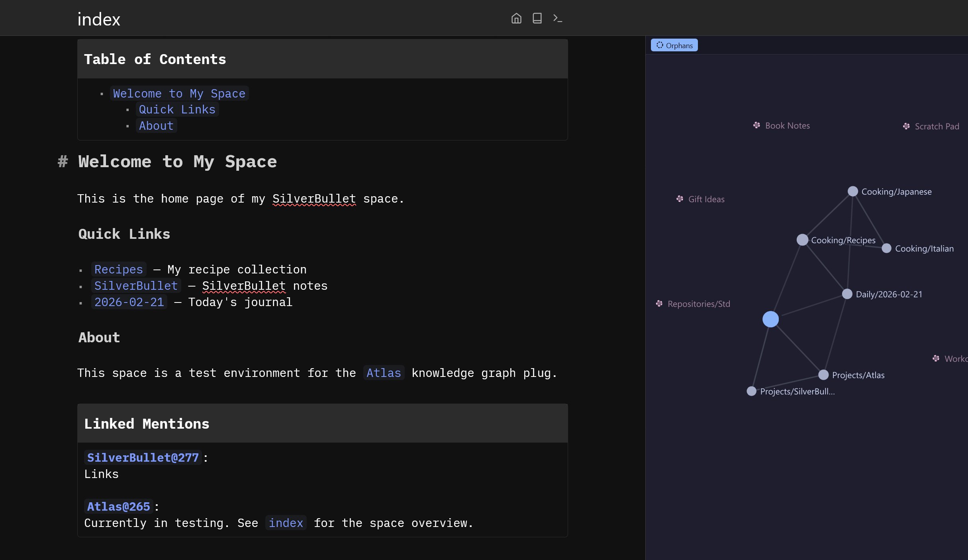968x560 pixels.
Task: Open the Atlas@265 linked mention
Action: pos(118,506)
